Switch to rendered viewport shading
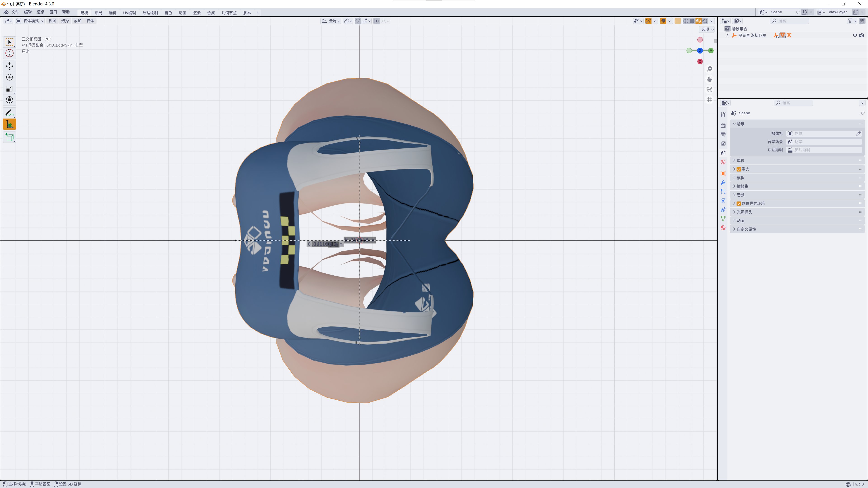The width and height of the screenshot is (868, 488). point(705,21)
